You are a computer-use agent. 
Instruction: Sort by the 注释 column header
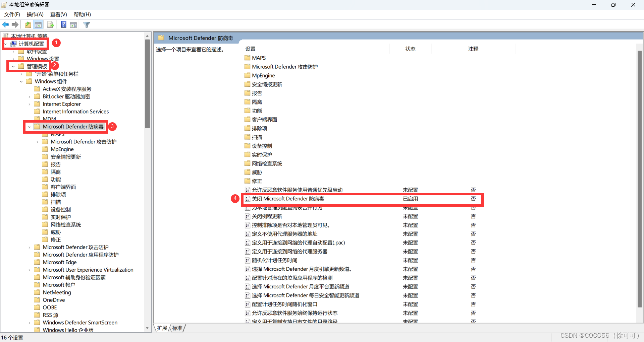pos(473,49)
